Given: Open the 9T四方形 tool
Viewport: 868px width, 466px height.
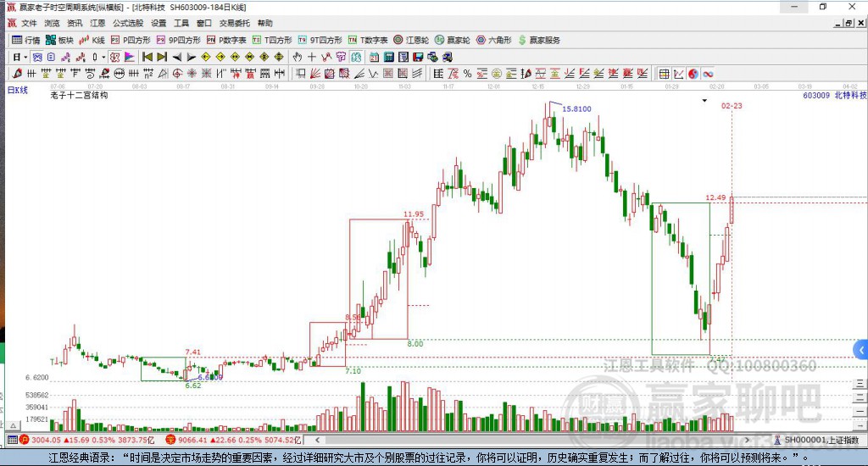Looking at the screenshot, I should pyautogui.click(x=320, y=40).
